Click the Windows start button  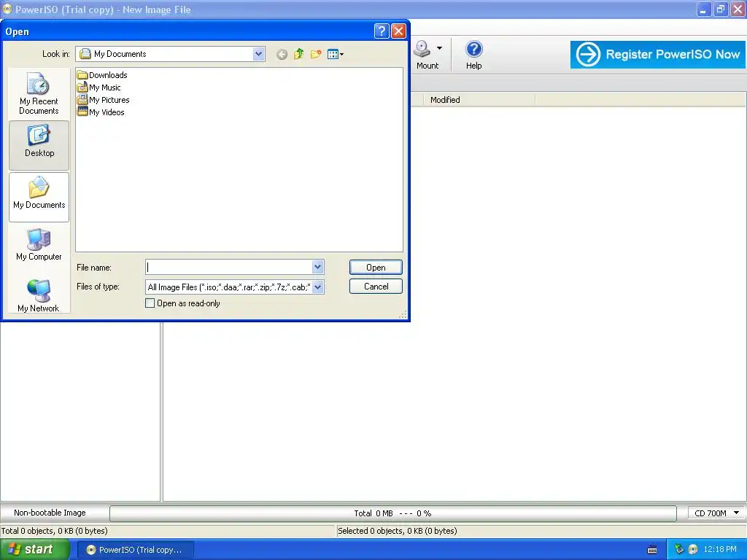(35, 550)
